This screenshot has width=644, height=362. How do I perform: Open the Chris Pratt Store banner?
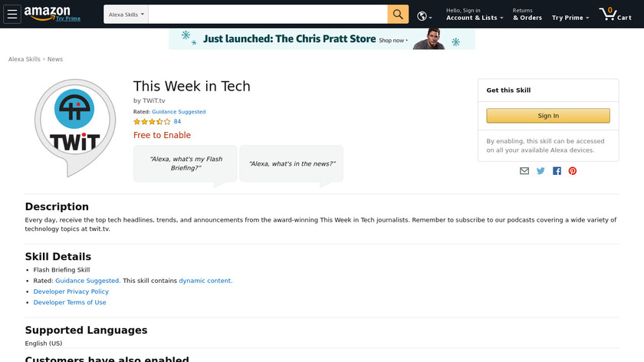point(322,39)
